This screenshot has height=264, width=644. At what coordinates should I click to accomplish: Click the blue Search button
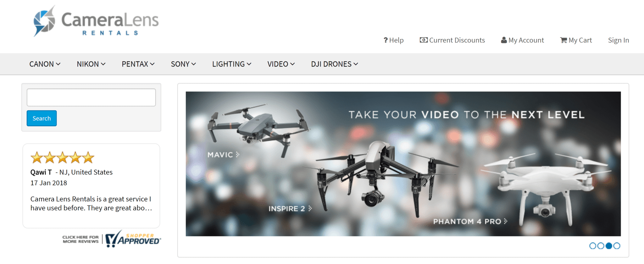click(x=42, y=118)
